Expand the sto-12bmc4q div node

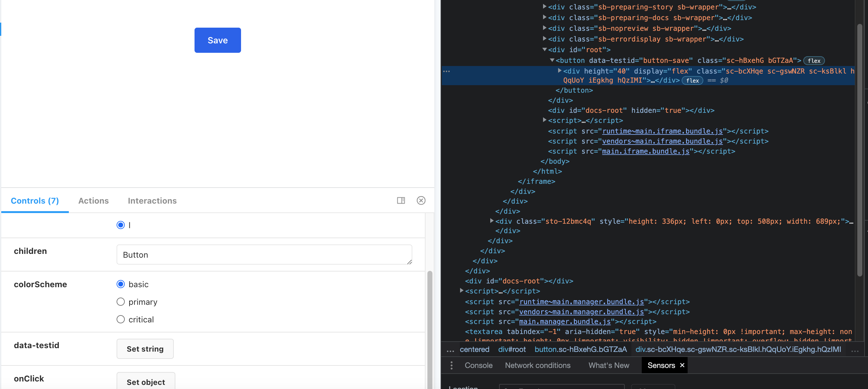[x=492, y=221]
